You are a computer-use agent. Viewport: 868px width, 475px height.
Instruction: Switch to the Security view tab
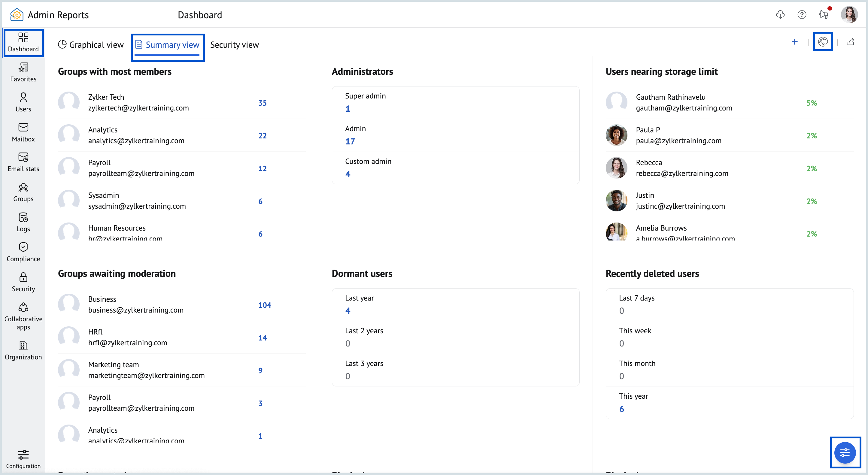point(234,44)
